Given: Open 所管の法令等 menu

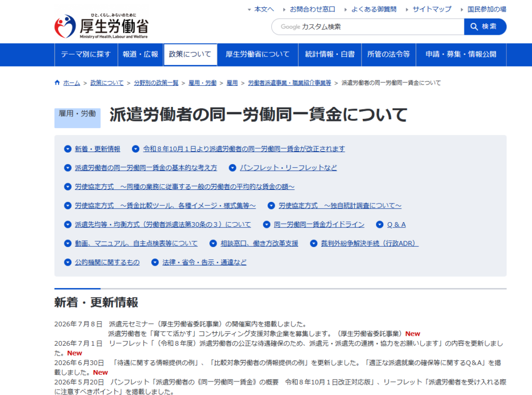Looking at the screenshot, I should click(389, 55).
